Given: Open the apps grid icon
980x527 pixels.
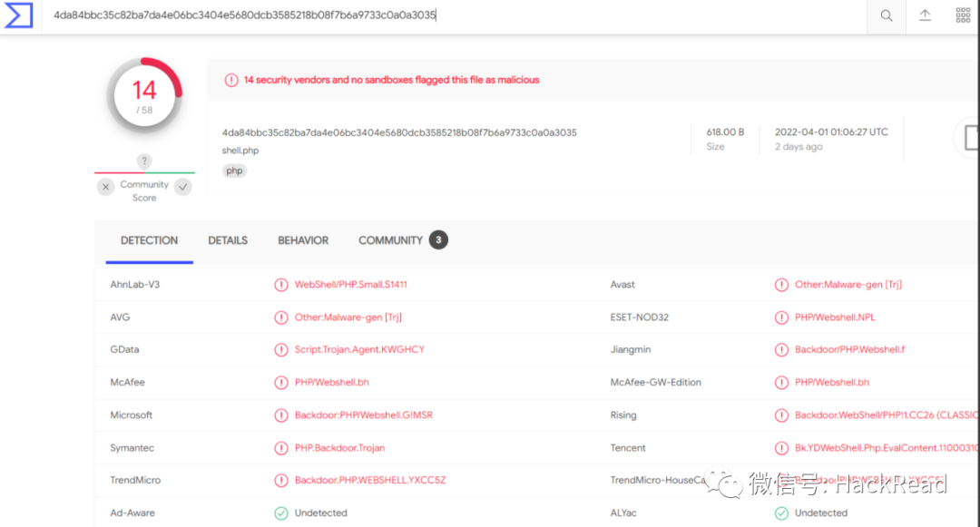Looking at the screenshot, I should pos(963,15).
